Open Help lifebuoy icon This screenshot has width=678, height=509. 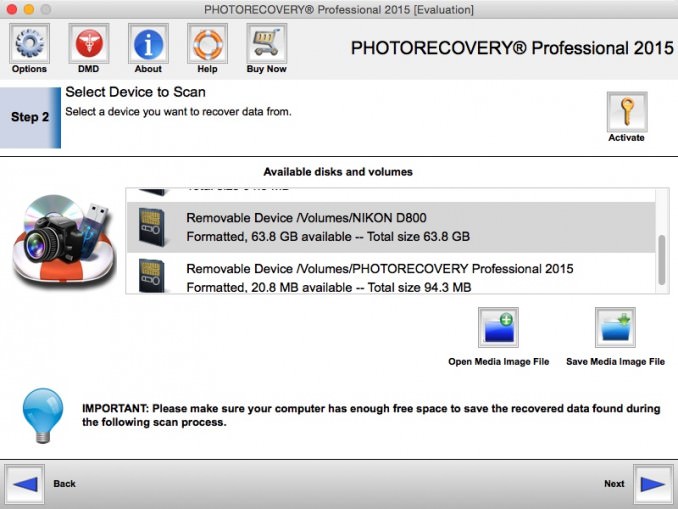tap(207, 43)
